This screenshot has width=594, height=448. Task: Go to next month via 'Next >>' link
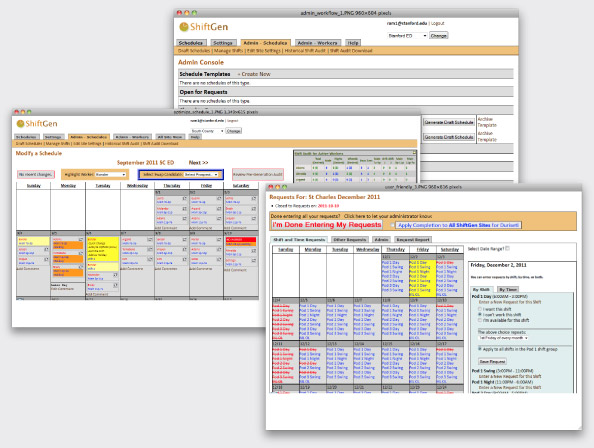pyautogui.click(x=199, y=162)
